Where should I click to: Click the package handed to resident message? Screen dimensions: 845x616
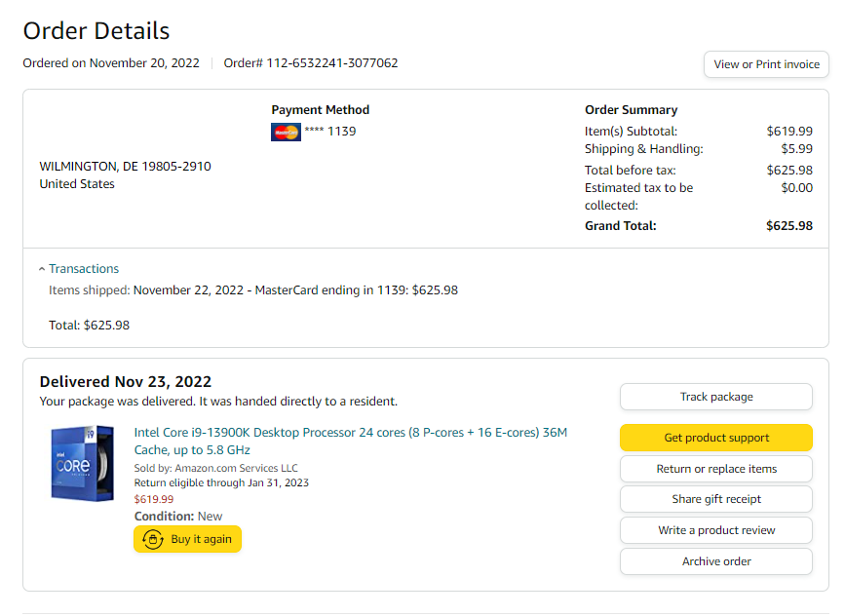click(x=218, y=402)
